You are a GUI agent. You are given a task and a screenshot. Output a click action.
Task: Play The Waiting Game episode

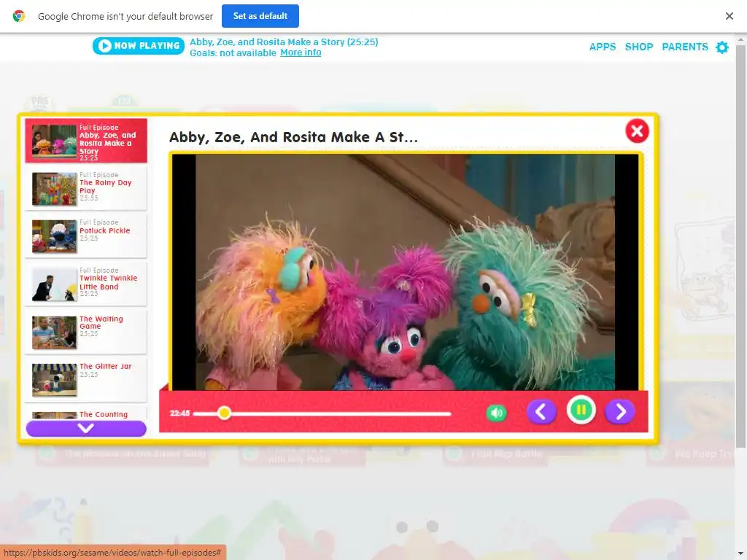point(86,331)
